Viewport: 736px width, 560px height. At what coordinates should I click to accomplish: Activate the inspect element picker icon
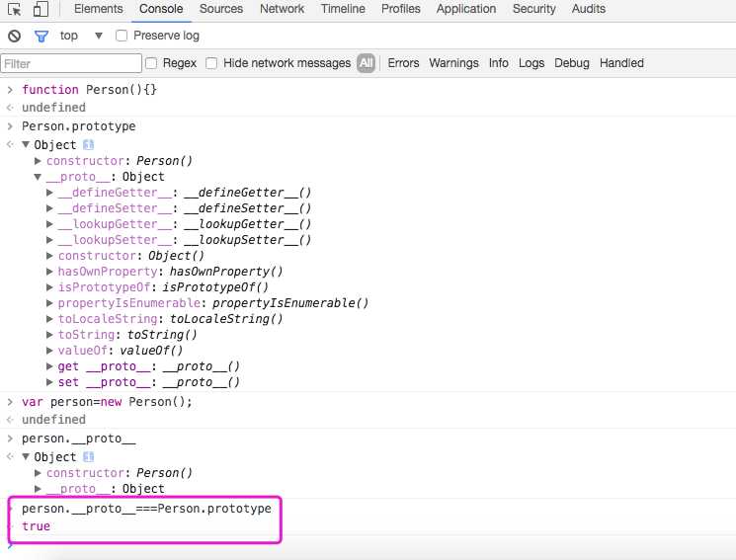[14, 9]
